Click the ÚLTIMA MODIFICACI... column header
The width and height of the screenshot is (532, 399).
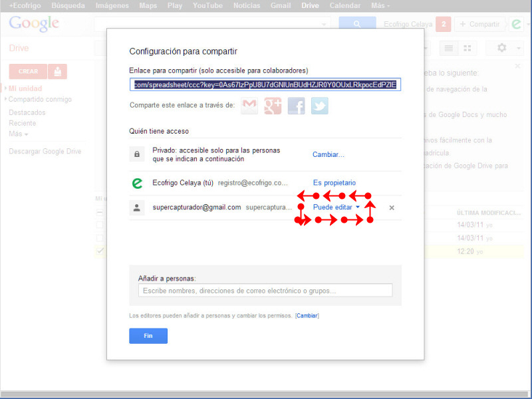tap(489, 213)
